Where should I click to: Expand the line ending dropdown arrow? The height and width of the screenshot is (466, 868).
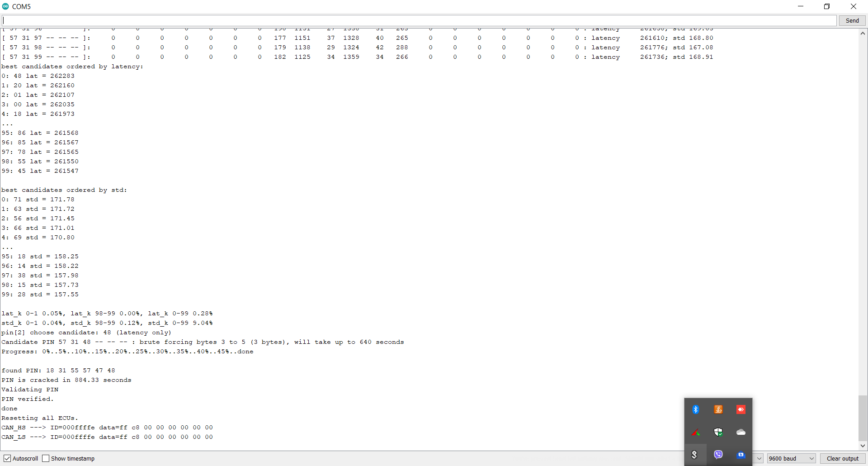click(x=759, y=458)
